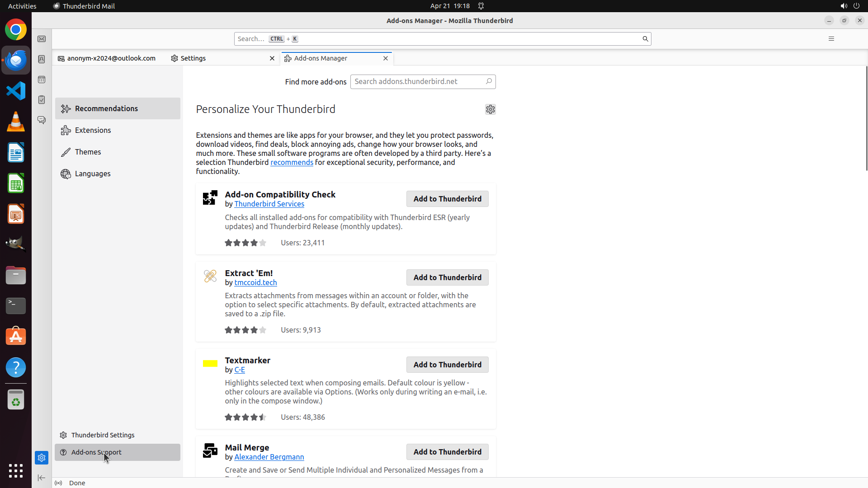Click the Search addons.thunderbird.net field
This screenshot has height=488, width=868.
[417, 82]
